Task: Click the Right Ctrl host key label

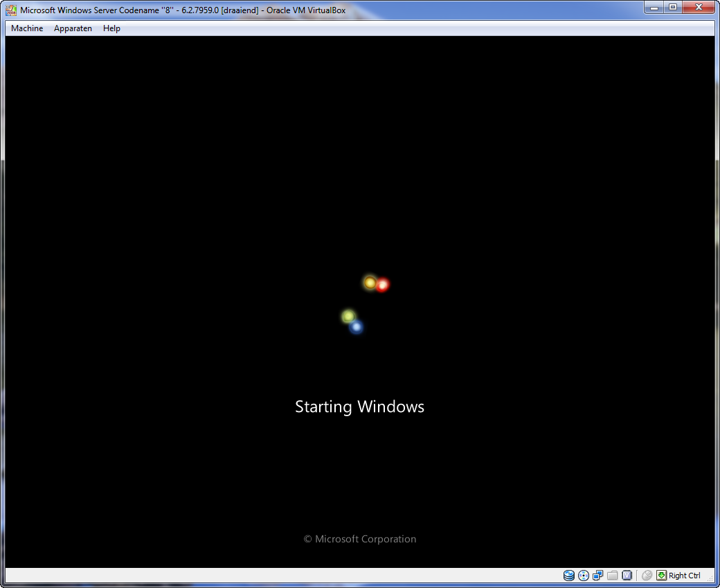Action: (685, 576)
